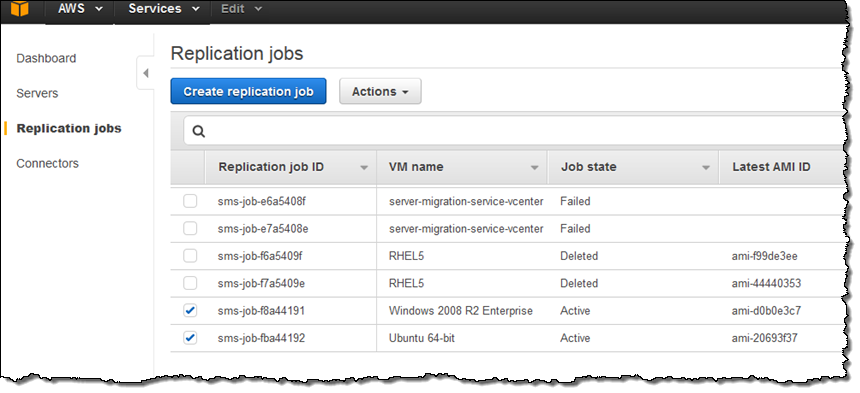Collapse the left sidebar arrow
This screenshot has width=860, height=393.
point(145,72)
